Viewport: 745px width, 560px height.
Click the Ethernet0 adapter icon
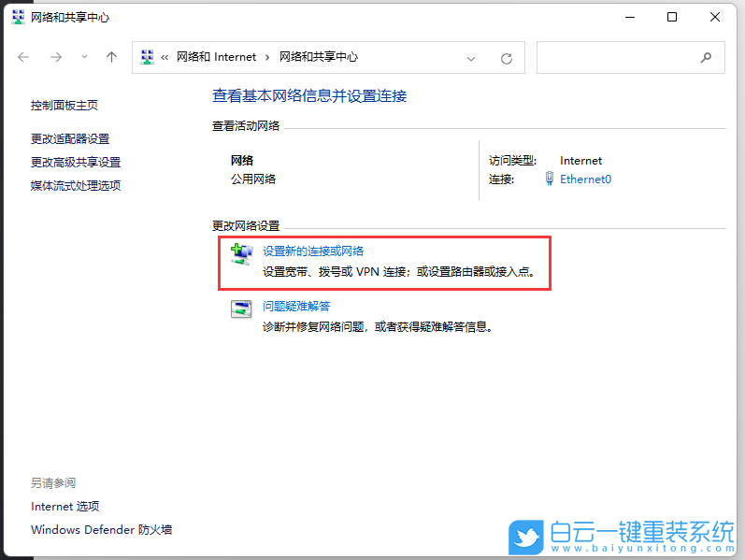point(550,179)
